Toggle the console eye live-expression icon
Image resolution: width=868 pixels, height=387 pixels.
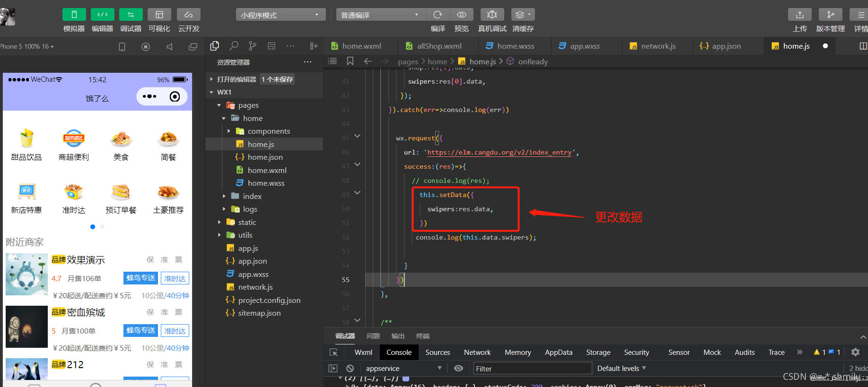click(x=458, y=368)
